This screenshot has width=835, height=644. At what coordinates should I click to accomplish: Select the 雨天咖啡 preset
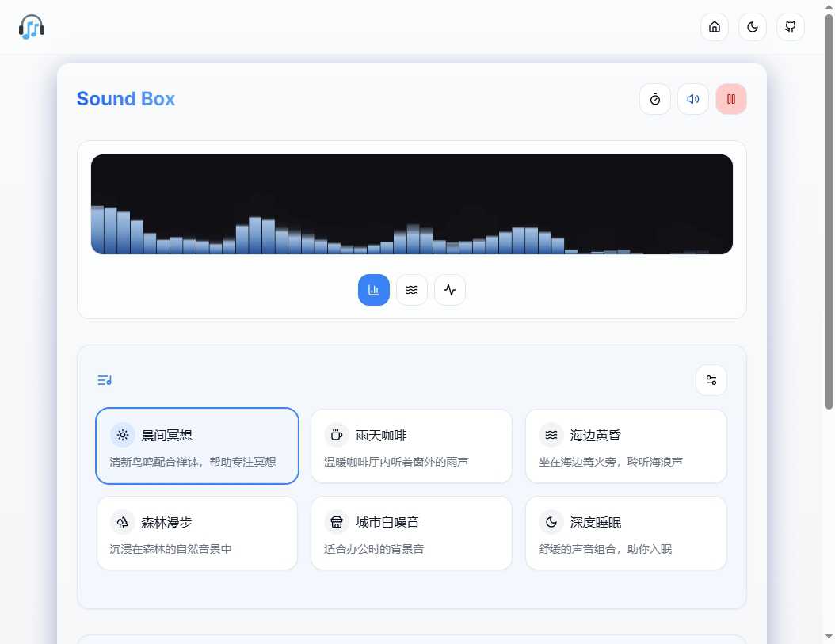coord(411,445)
